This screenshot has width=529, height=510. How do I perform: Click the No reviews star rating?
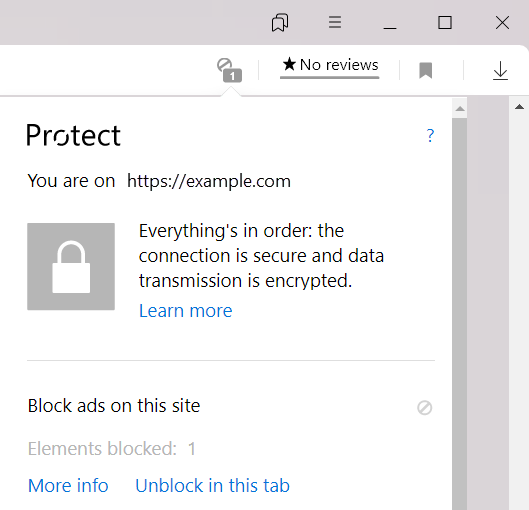coord(330,65)
